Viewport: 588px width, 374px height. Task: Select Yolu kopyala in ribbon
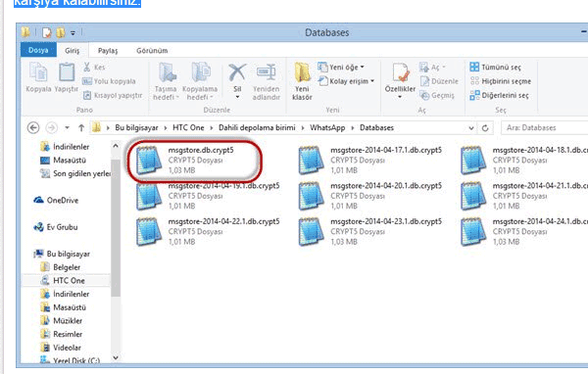(x=109, y=81)
